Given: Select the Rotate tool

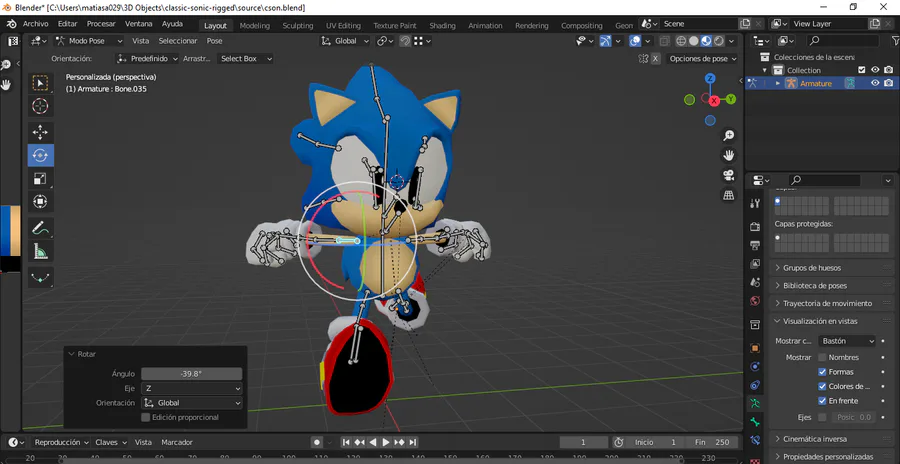Looking at the screenshot, I should pos(40,155).
